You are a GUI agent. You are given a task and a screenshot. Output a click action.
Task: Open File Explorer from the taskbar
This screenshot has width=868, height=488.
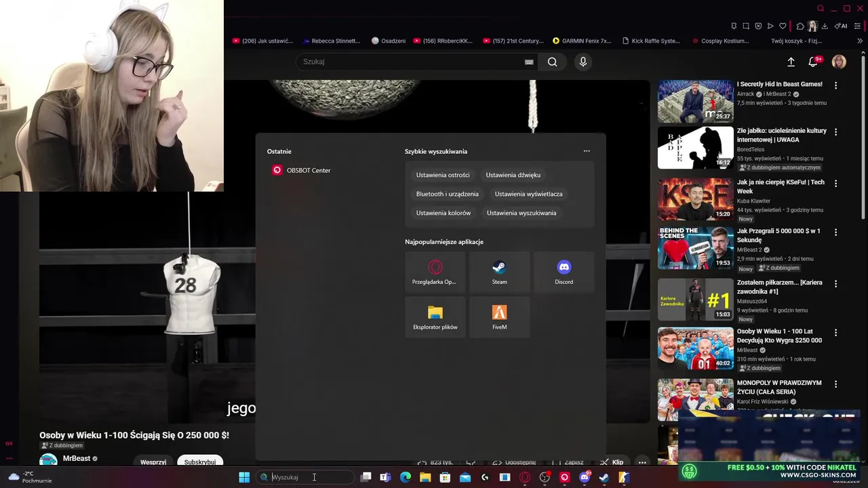point(425,477)
